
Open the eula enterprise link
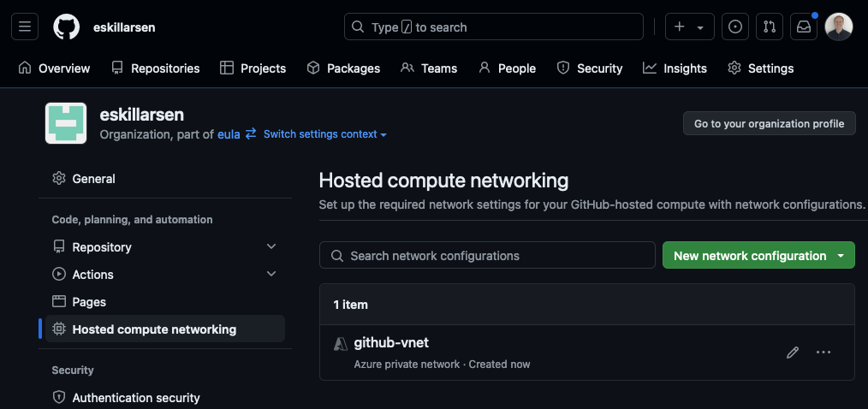tap(229, 134)
